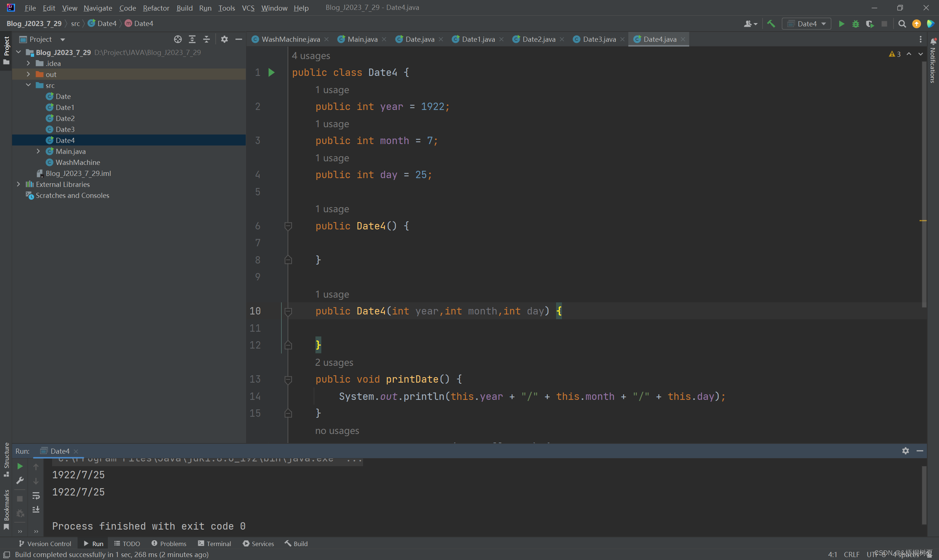The height and width of the screenshot is (560, 939).
Task: Collapse the src folder
Action: [28, 85]
